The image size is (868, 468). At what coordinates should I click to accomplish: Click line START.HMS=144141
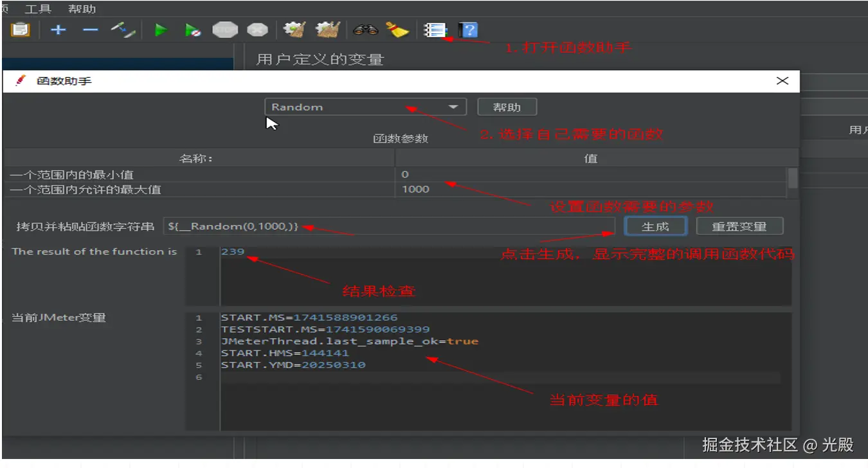tap(285, 353)
